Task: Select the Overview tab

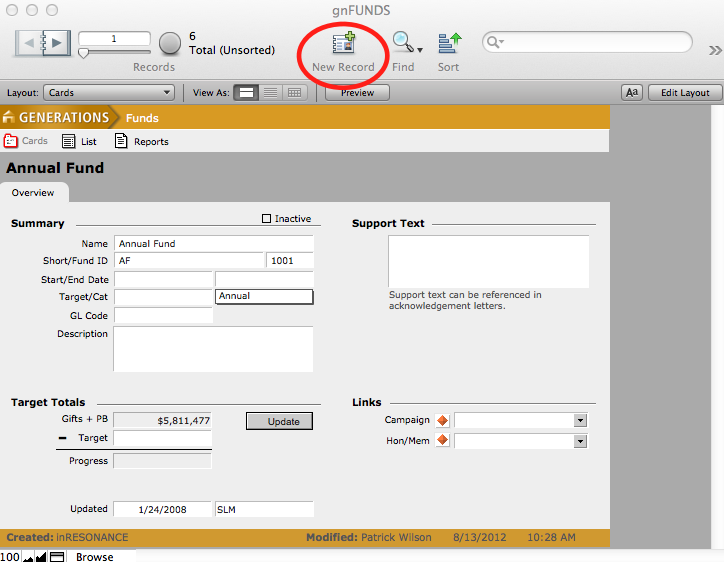Action: 33,193
